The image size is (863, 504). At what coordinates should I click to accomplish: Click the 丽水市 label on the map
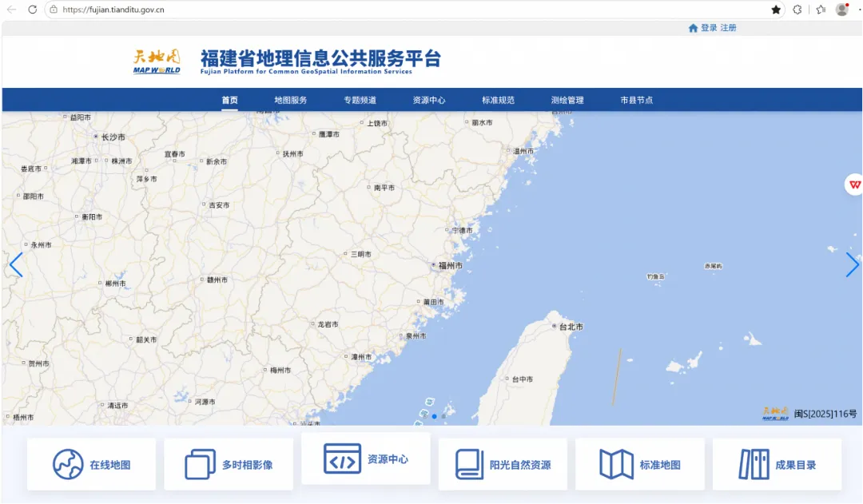pos(482,123)
